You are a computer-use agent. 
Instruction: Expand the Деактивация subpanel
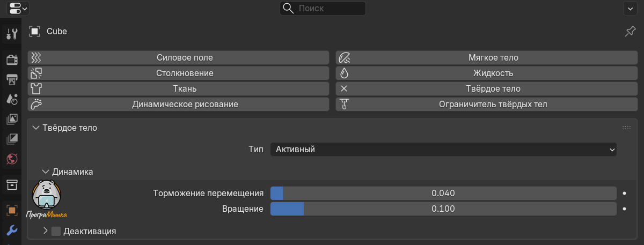46,232
